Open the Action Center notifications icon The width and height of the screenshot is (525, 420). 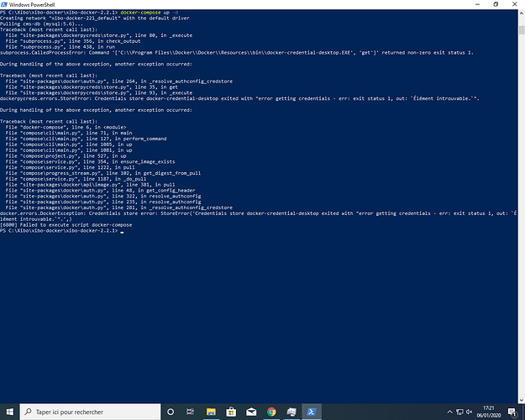[512, 412]
